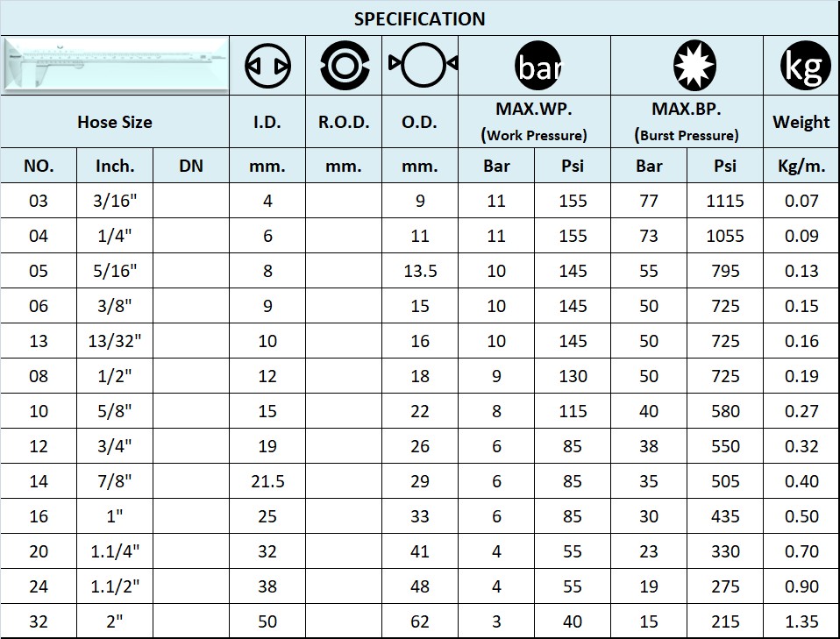Select the 2 inch hose size cell

point(115,621)
